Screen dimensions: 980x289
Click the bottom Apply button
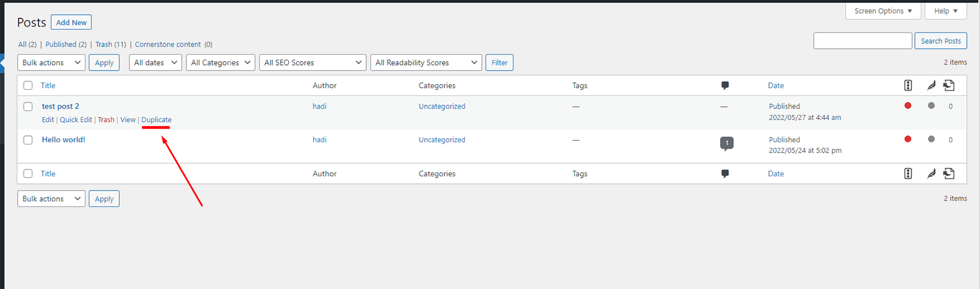tap(104, 199)
